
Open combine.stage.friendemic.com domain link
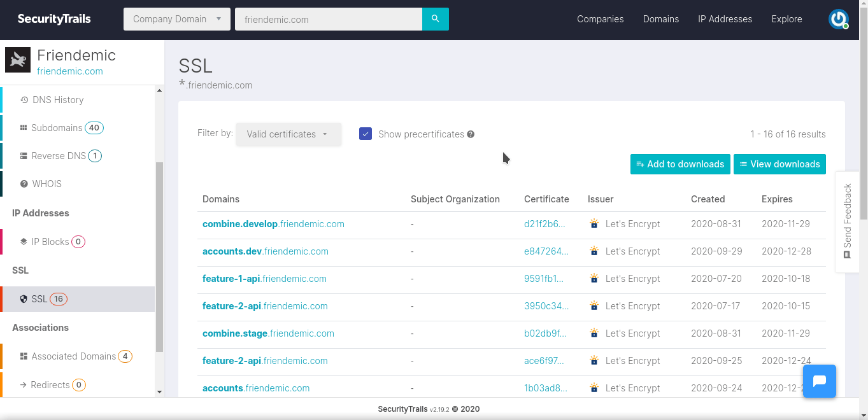click(x=268, y=333)
